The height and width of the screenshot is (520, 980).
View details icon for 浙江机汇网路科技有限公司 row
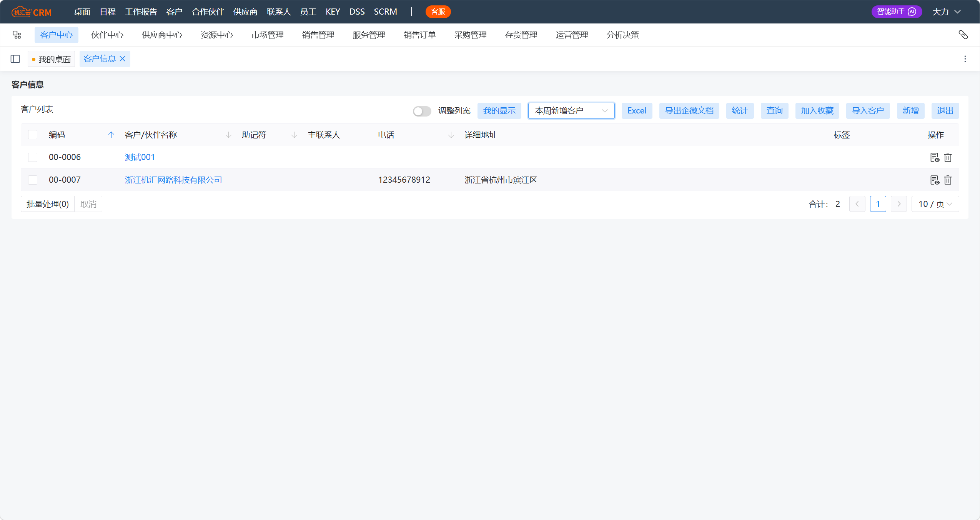click(x=935, y=180)
